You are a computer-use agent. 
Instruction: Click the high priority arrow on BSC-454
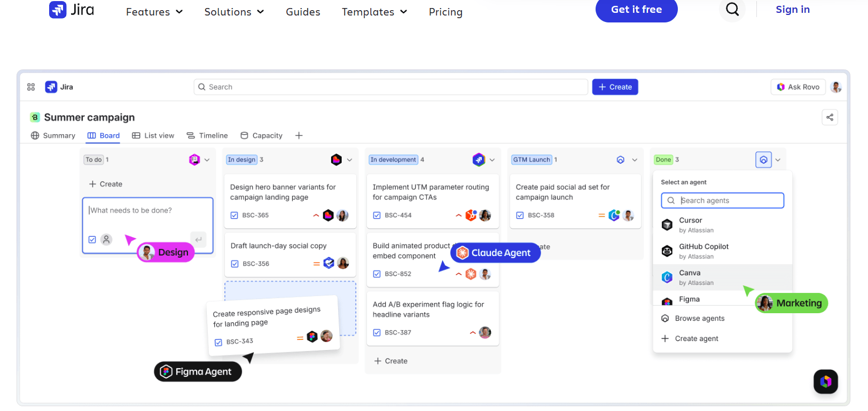pyautogui.click(x=458, y=215)
